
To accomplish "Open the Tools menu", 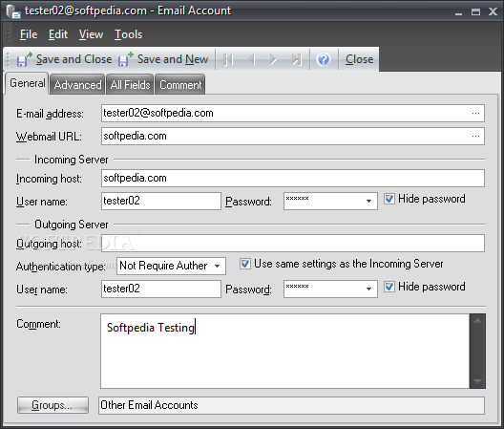I will 128,34.
